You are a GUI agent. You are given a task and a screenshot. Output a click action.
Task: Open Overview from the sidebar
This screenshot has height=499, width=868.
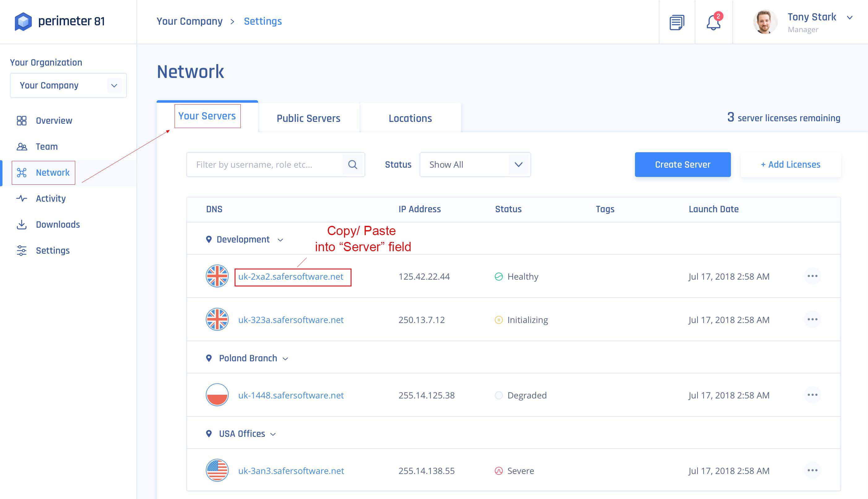54,121
